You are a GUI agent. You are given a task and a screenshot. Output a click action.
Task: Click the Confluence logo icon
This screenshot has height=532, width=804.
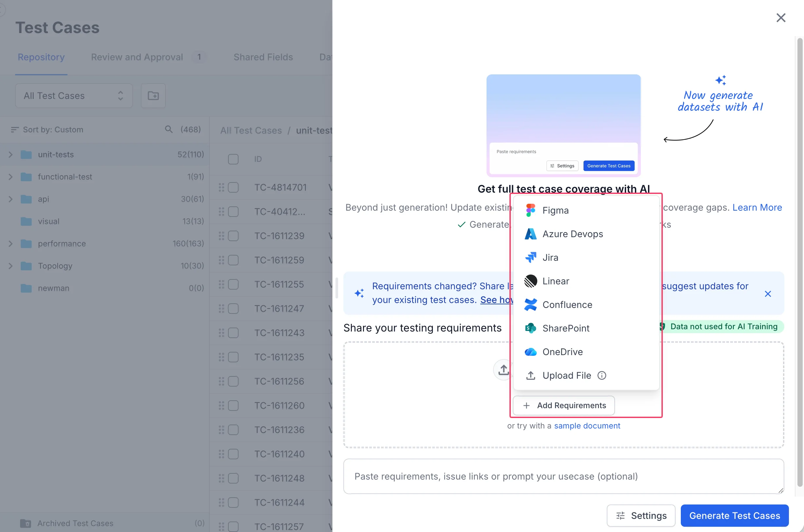[530, 305]
